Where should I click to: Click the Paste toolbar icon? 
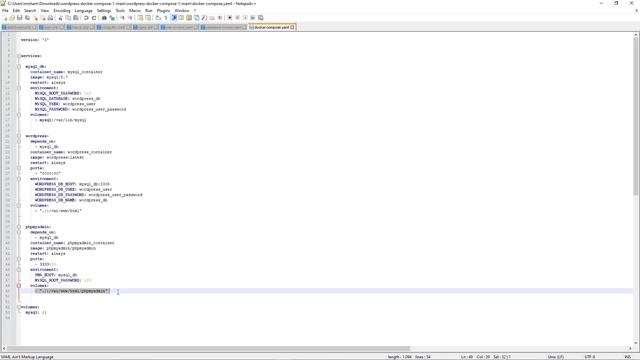pos(76,18)
